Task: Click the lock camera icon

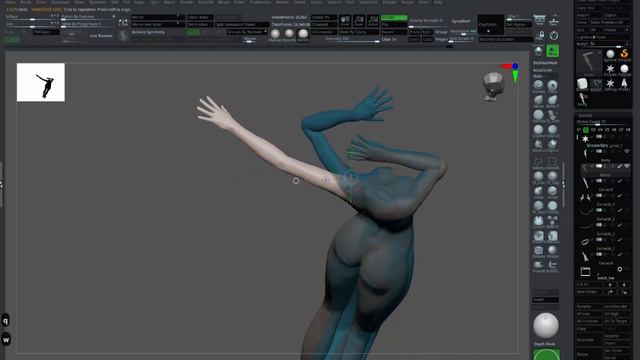Action: point(540,36)
